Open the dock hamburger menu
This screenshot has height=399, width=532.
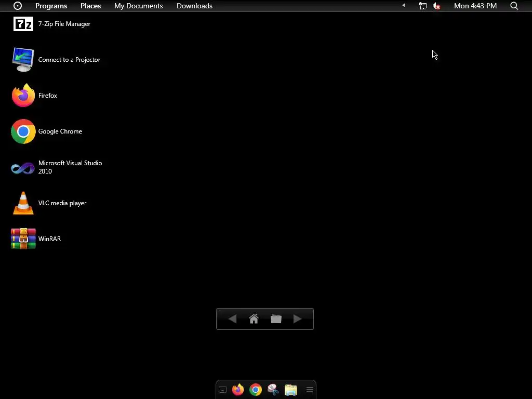[x=310, y=390]
